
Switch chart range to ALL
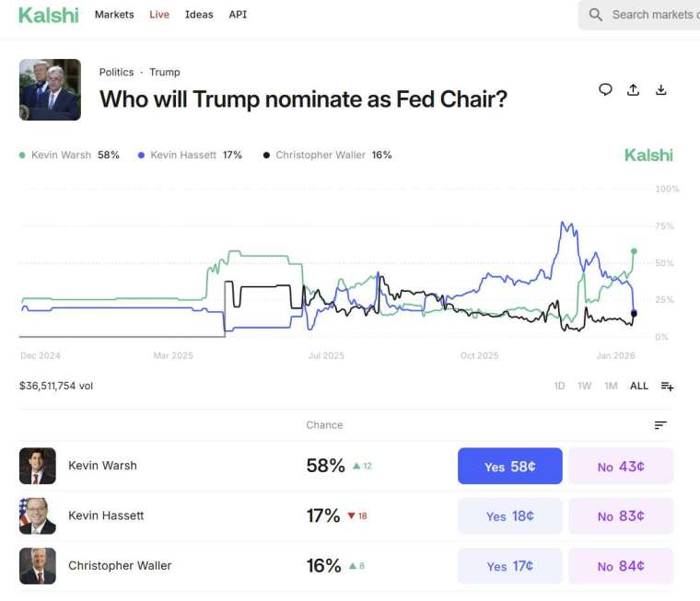[638, 387]
